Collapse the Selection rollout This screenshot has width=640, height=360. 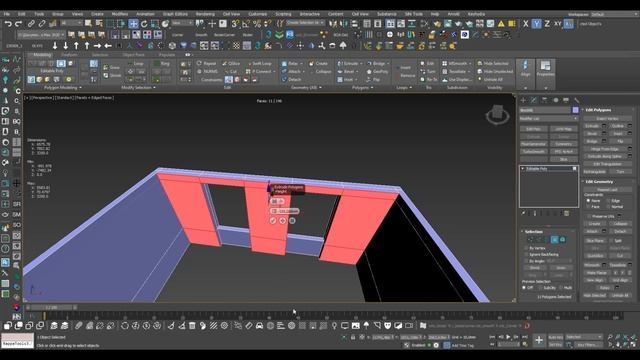(522, 231)
